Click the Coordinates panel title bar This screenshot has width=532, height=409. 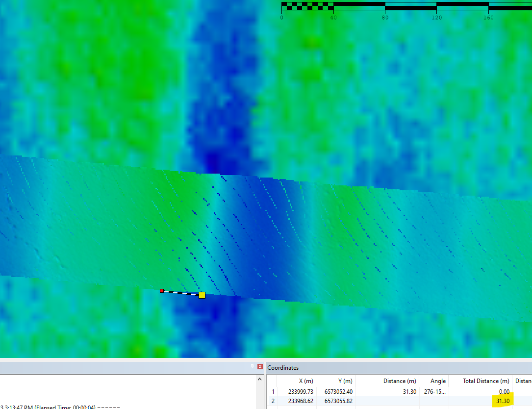point(343,367)
